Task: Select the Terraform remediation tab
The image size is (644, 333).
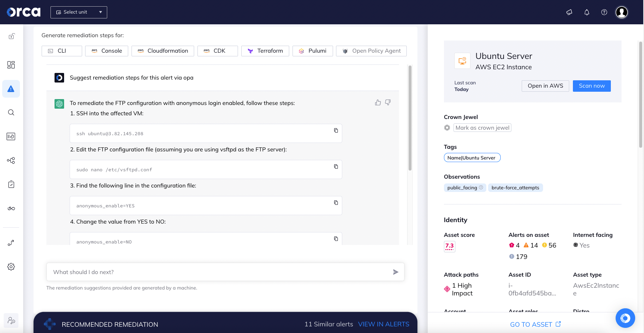Action: (x=265, y=50)
